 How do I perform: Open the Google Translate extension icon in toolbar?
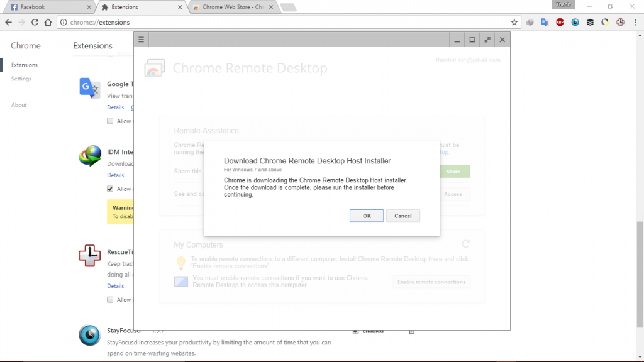545,22
